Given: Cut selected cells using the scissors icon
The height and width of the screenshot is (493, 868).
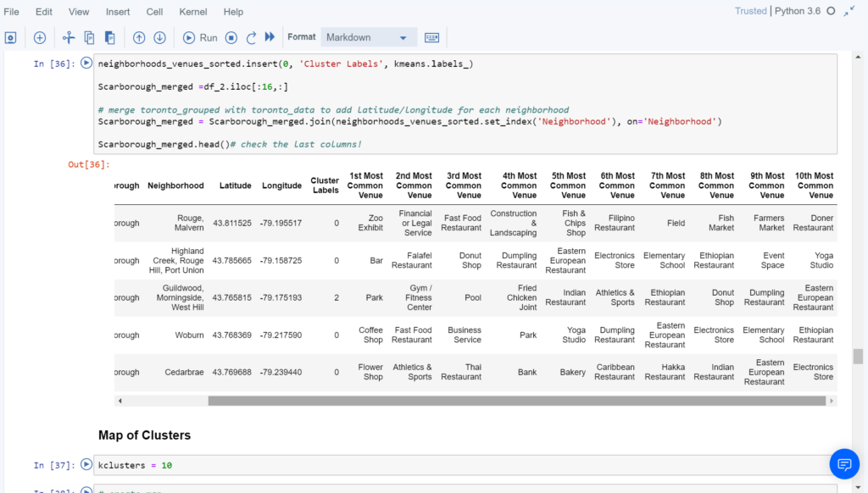Looking at the screenshot, I should (x=69, y=37).
